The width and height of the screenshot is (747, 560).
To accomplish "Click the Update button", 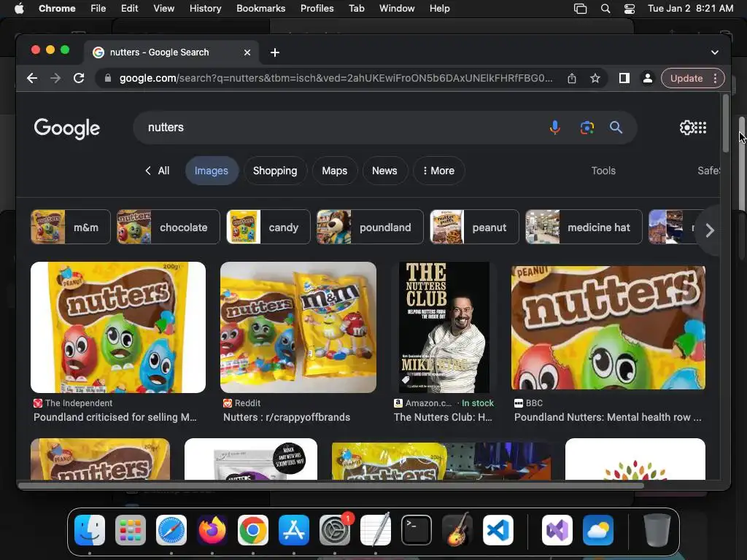I will 686,78.
